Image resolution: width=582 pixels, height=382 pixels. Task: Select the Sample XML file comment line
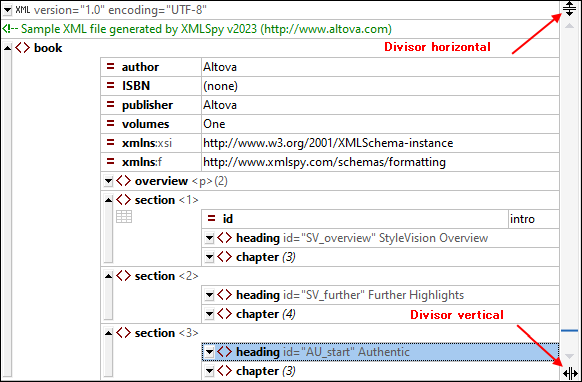(197, 29)
